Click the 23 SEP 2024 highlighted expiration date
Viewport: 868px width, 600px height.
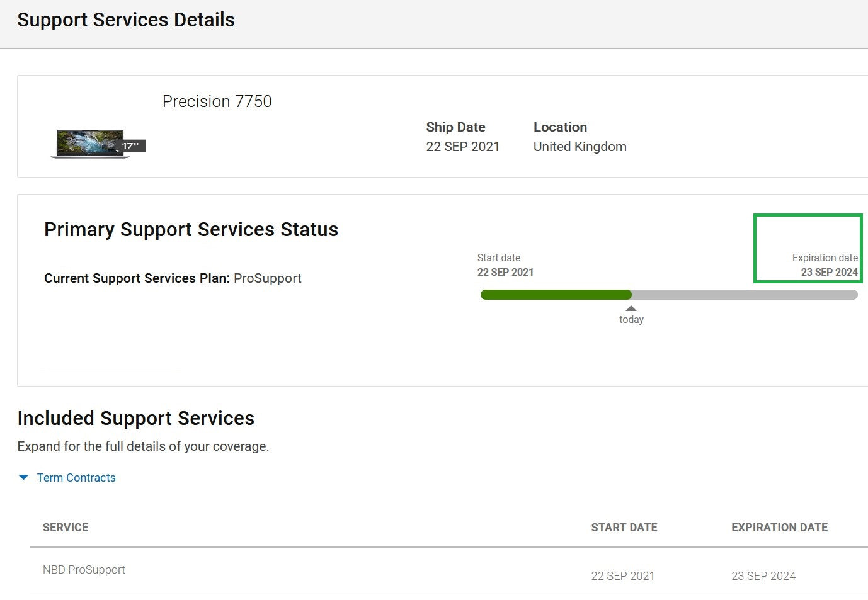(829, 272)
